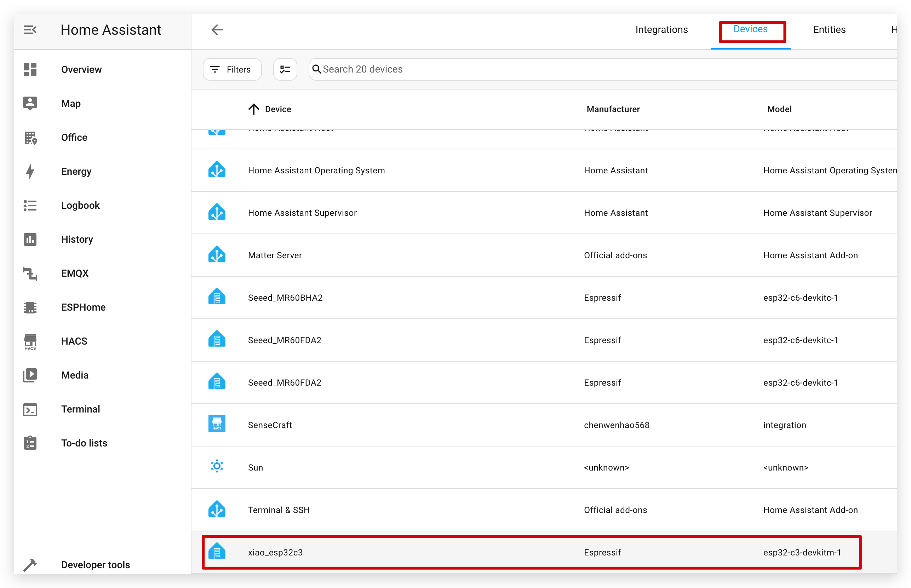Open the Seeed_MR60BHA2 device row
911x588 pixels.
point(544,298)
